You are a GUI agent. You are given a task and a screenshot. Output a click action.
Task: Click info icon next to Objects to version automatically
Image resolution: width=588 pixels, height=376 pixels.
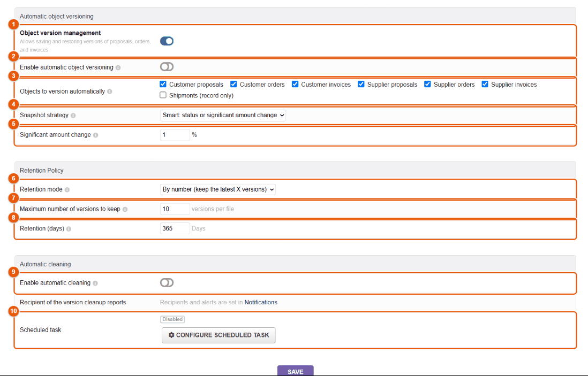[109, 91]
